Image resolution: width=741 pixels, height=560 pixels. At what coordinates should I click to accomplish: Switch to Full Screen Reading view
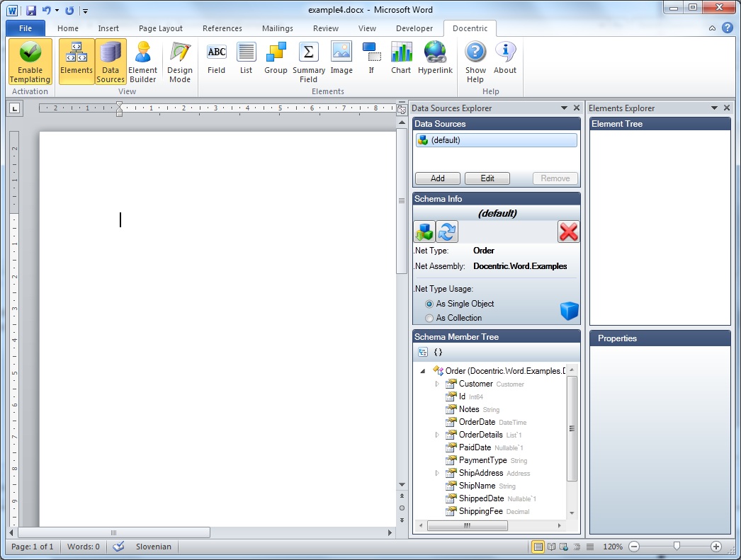(x=551, y=547)
